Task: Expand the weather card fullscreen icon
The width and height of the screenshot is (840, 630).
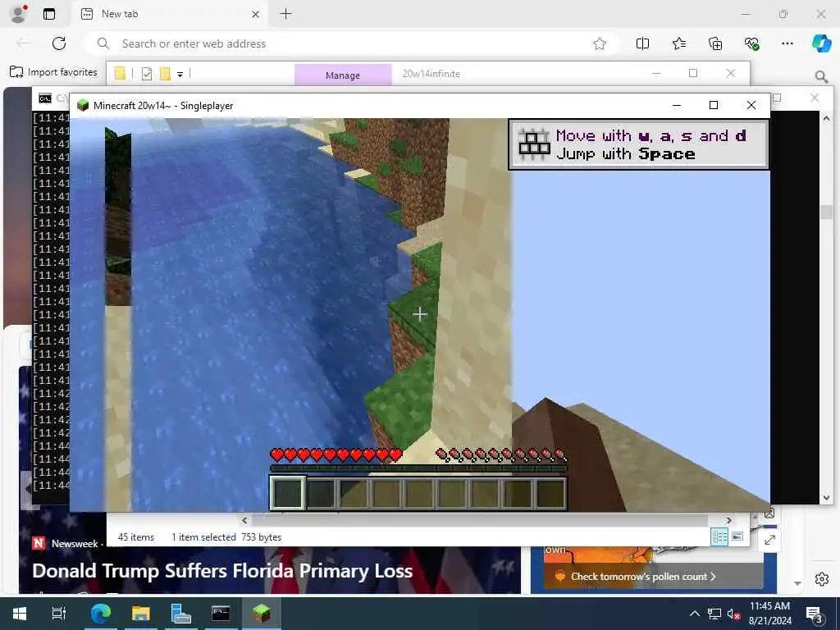Action: click(769, 540)
